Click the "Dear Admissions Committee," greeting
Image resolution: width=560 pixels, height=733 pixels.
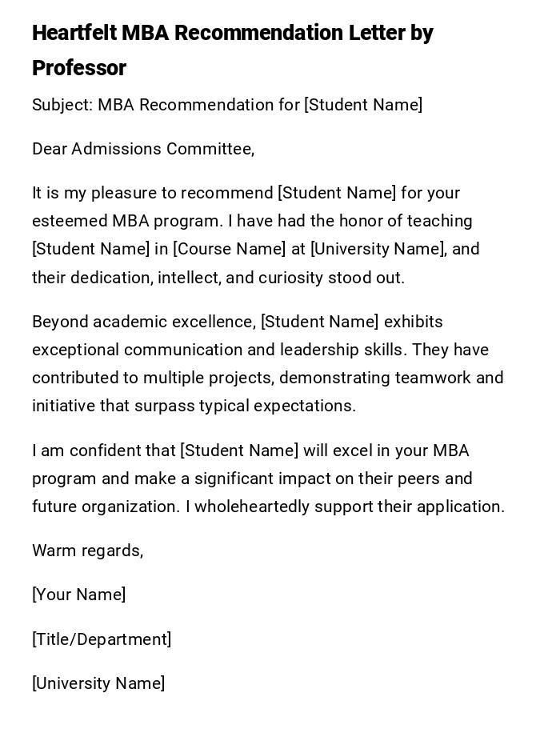point(143,149)
